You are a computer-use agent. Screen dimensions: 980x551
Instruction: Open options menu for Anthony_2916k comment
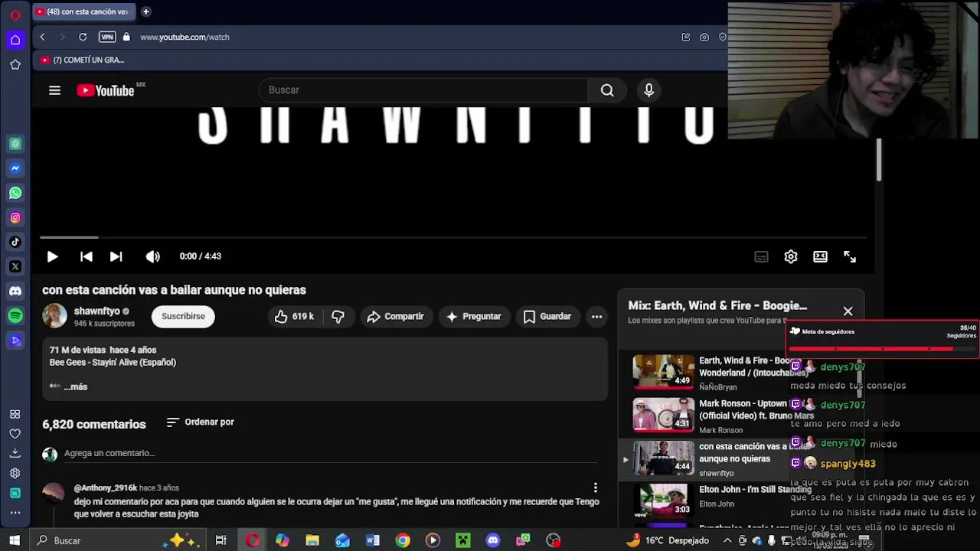pos(595,487)
